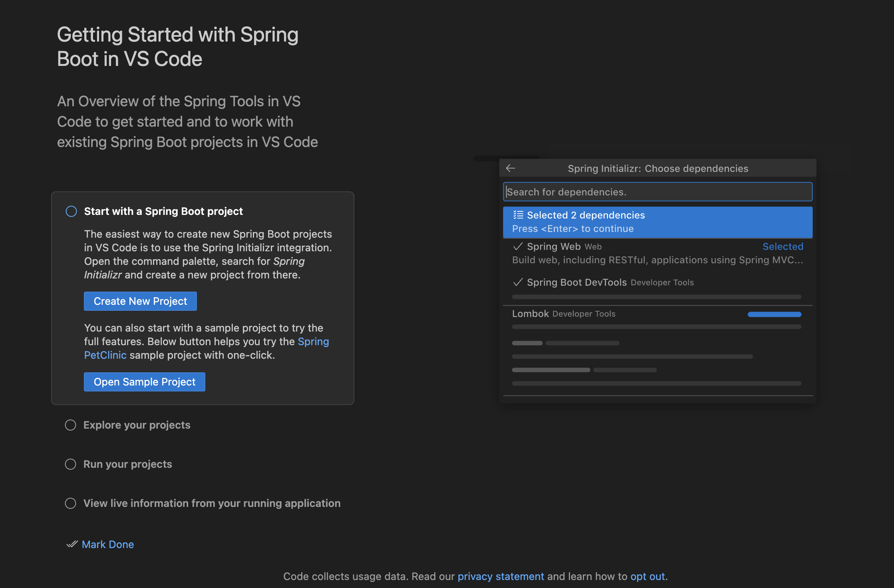This screenshot has height=588, width=894.
Task: Toggle the Start with a Spring Boot project circle
Action: coord(71,211)
